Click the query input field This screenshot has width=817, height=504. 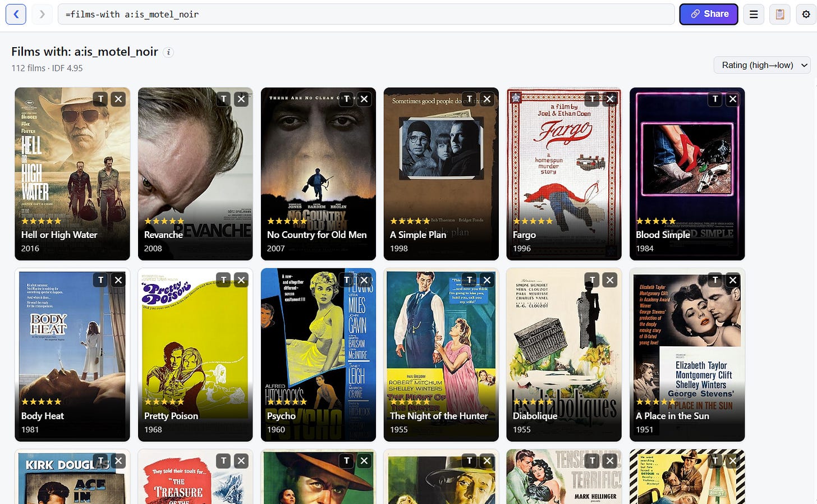(x=366, y=14)
